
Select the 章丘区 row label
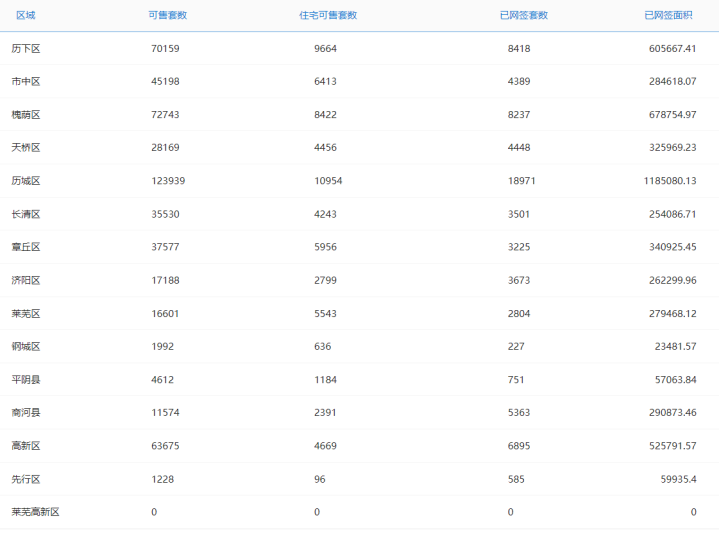(x=26, y=247)
